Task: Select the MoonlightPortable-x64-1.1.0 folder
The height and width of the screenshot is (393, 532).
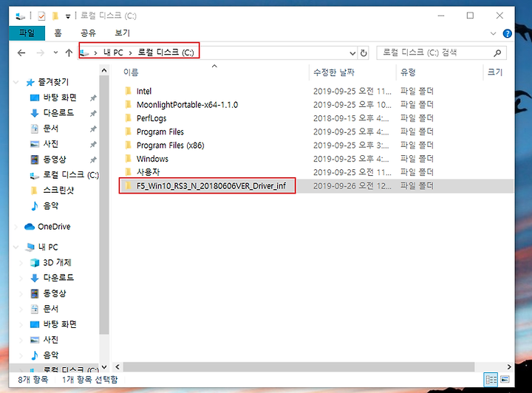Action: [x=187, y=105]
